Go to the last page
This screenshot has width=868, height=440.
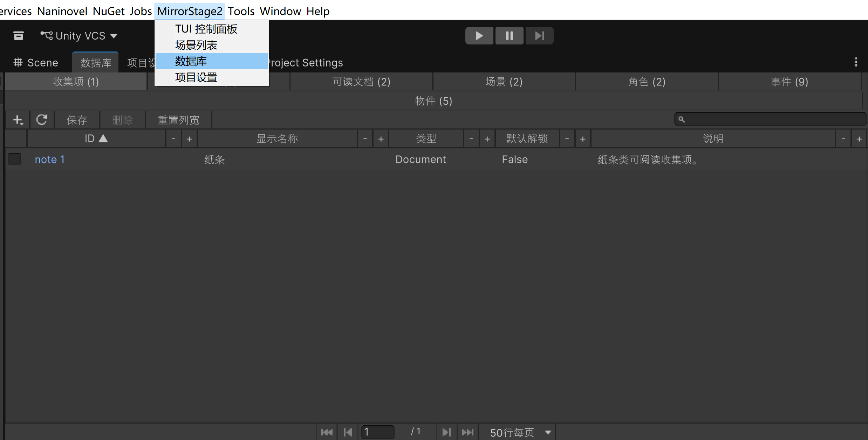[x=467, y=432]
